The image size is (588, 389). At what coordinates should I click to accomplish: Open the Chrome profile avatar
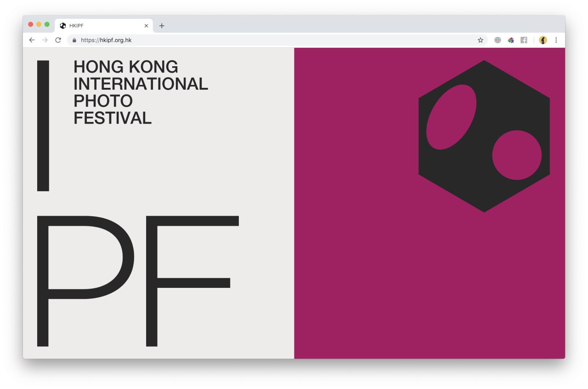pyautogui.click(x=543, y=40)
